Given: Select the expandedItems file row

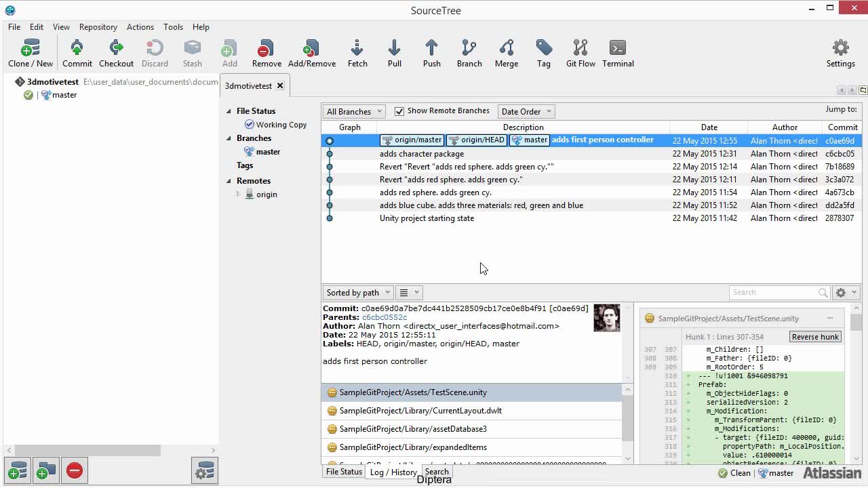Looking at the screenshot, I should pos(471,447).
